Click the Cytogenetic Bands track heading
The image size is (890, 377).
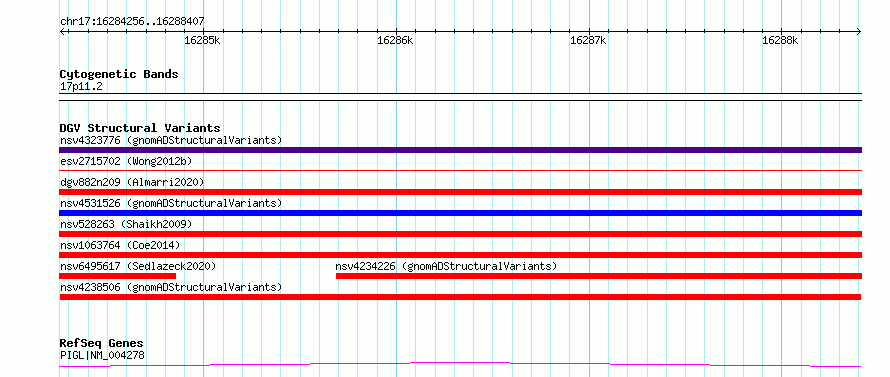(119, 74)
